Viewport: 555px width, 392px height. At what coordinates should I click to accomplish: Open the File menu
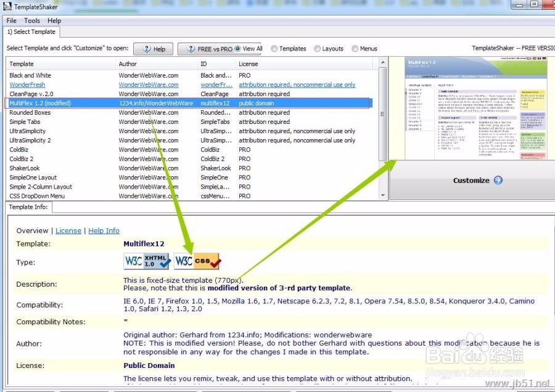(x=11, y=20)
